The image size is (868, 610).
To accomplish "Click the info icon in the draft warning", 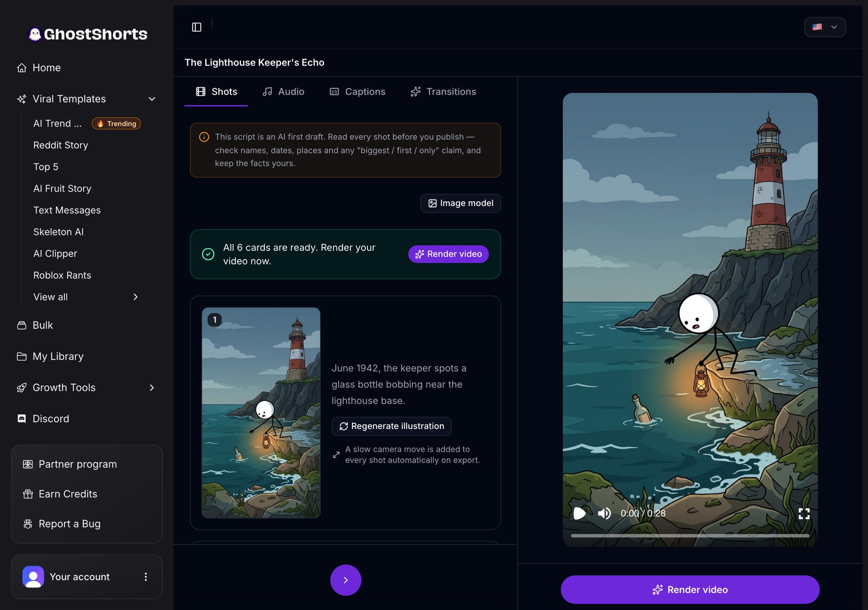I will [x=204, y=137].
